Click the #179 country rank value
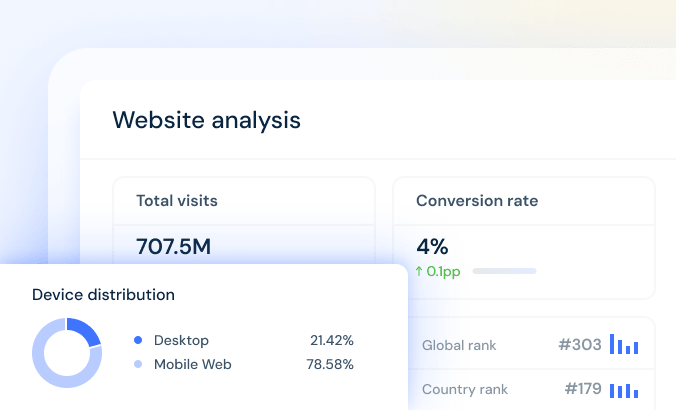676x410 pixels. (x=583, y=389)
